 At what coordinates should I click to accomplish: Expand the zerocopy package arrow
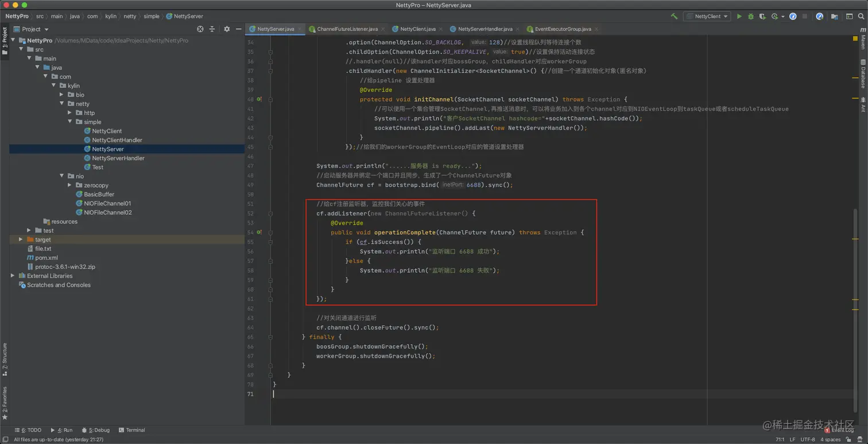pos(70,186)
